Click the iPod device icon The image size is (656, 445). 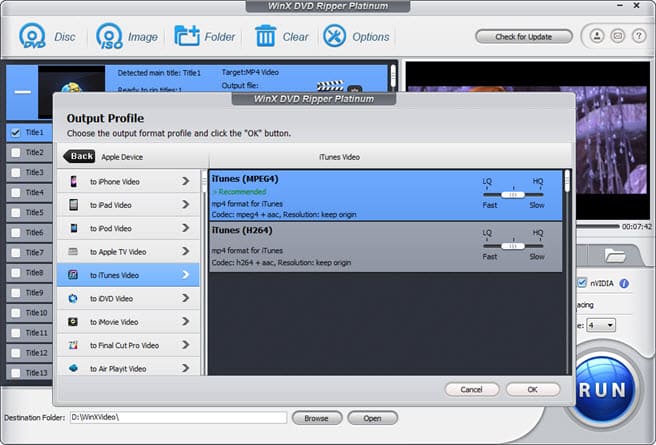73,228
